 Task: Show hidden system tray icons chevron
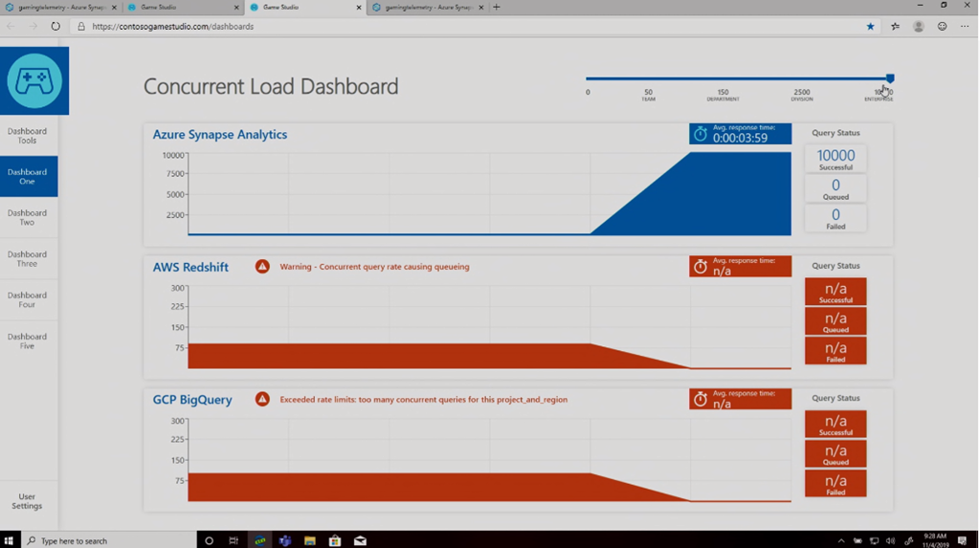tap(841, 540)
